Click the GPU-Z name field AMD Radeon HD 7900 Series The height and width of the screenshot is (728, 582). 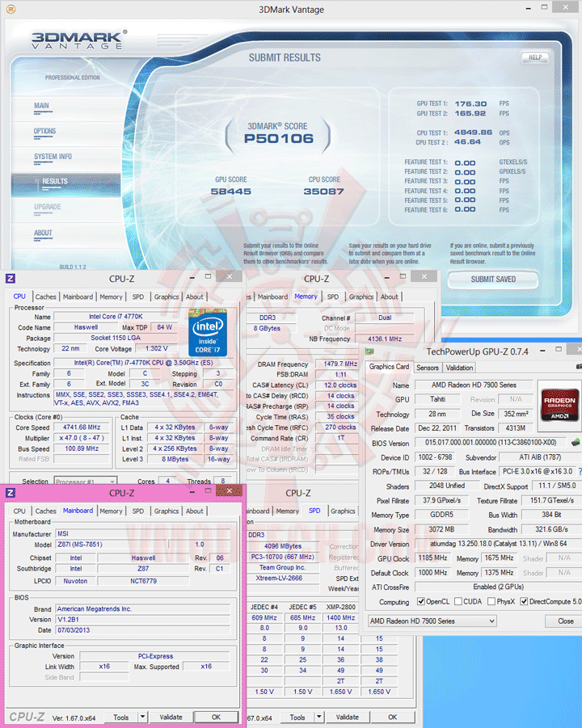474,385
